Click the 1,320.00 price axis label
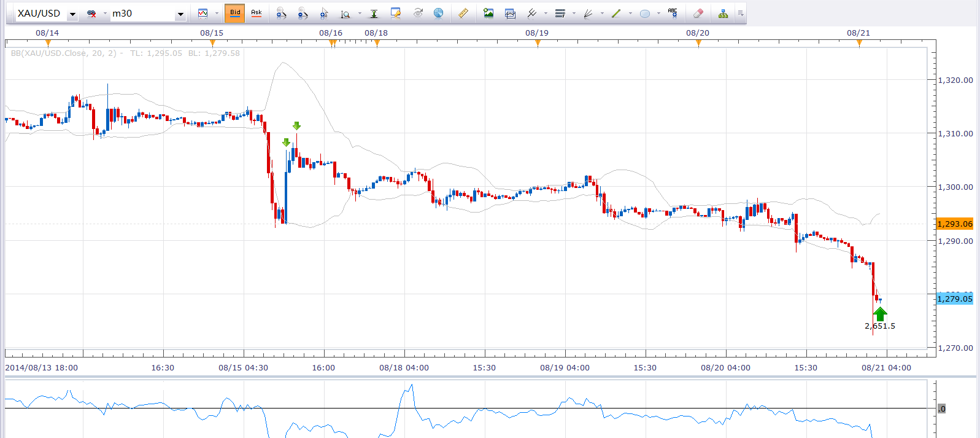The width and height of the screenshot is (980, 438). tap(955, 80)
